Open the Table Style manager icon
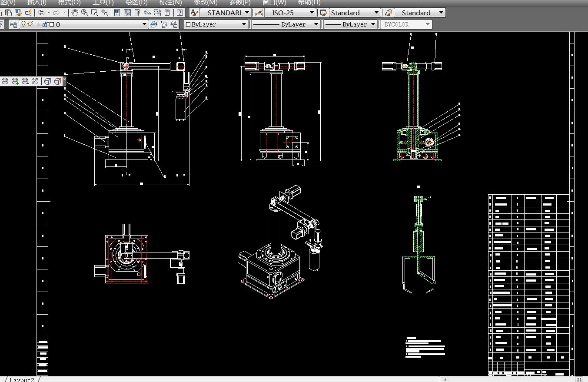 tap(323, 13)
